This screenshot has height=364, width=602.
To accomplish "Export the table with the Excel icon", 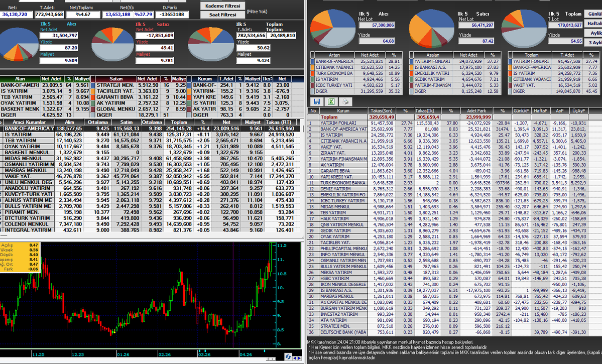I will 331,102.
